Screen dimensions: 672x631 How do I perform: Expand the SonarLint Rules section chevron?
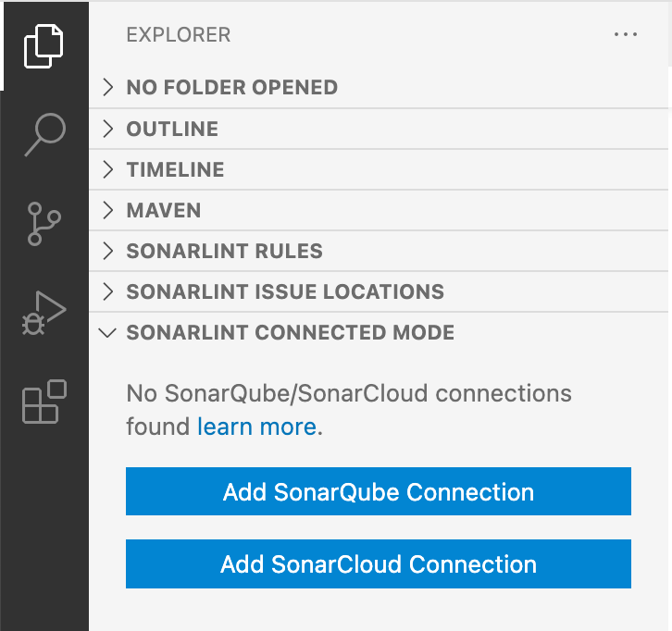[108, 251]
